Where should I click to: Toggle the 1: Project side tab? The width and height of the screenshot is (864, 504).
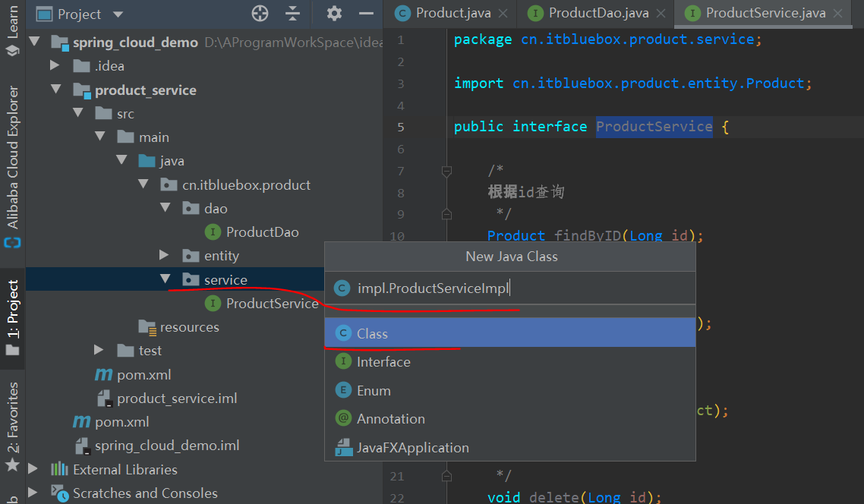12,317
